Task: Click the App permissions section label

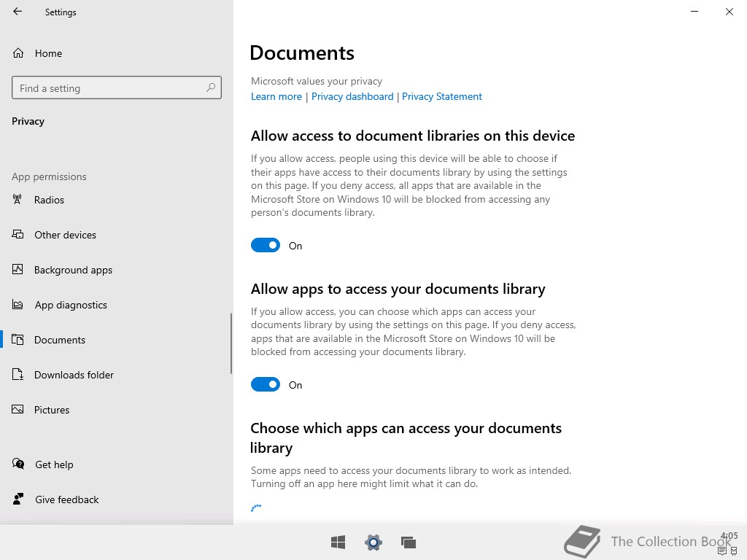Action: click(49, 176)
